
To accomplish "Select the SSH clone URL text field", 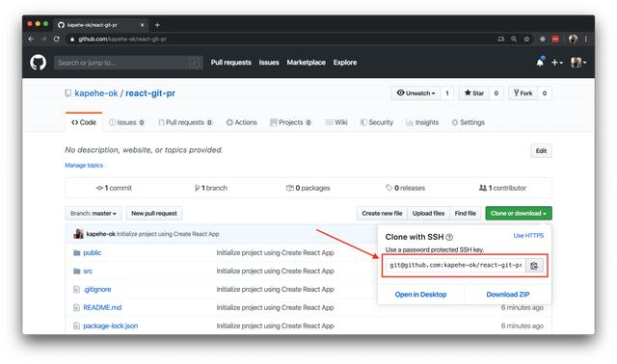I will pyautogui.click(x=455, y=266).
